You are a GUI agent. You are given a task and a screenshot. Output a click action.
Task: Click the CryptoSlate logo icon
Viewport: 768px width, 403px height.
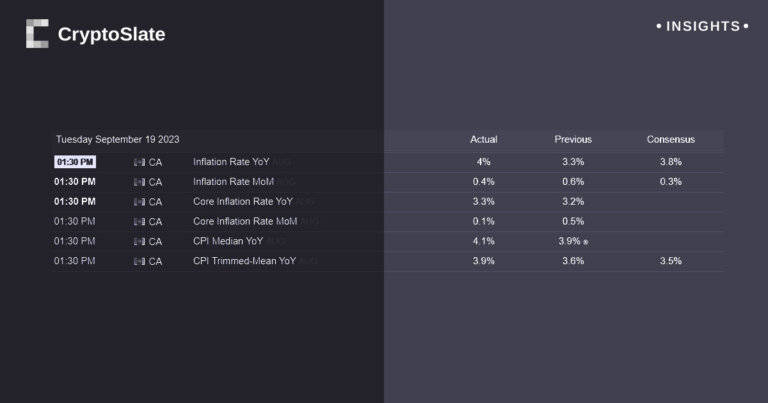click(37, 34)
